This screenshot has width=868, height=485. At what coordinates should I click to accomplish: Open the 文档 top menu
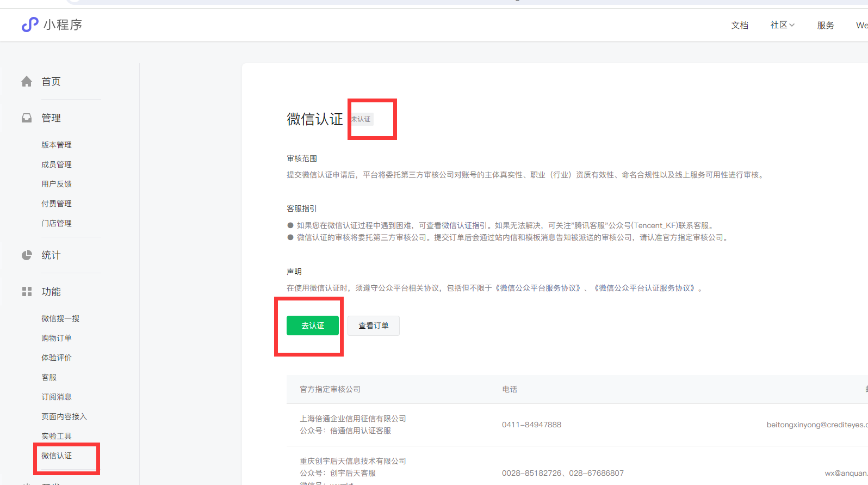pyautogui.click(x=740, y=25)
